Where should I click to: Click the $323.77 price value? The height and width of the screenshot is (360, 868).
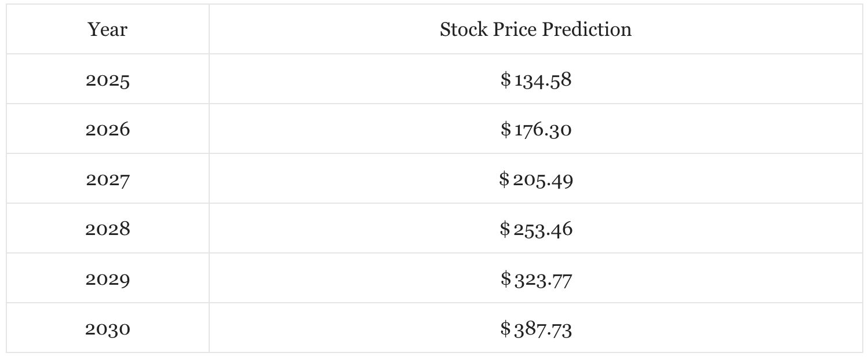(x=536, y=279)
